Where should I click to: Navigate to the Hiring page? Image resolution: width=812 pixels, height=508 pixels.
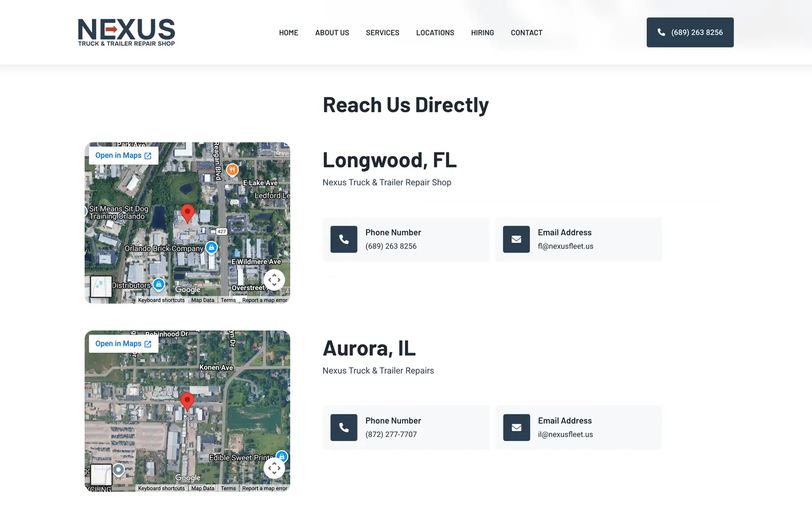click(x=482, y=33)
